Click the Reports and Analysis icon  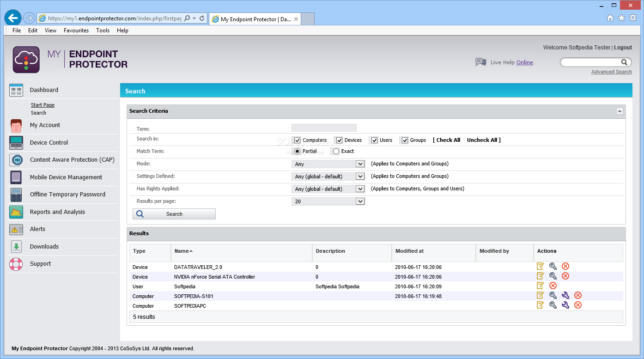pos(16,212)
